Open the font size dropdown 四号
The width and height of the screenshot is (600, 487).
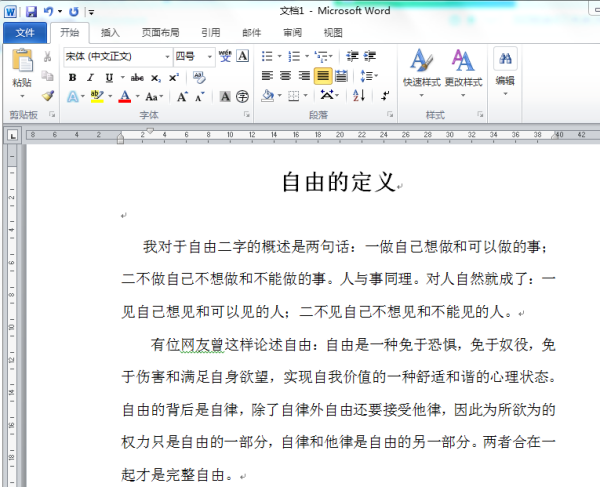209,57
